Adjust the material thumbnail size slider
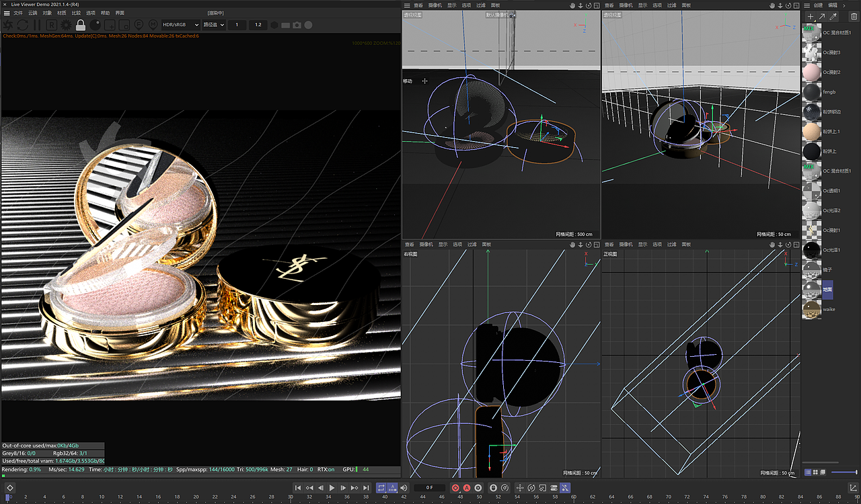Screen dimensions: 861x504 tap(844, 472)
